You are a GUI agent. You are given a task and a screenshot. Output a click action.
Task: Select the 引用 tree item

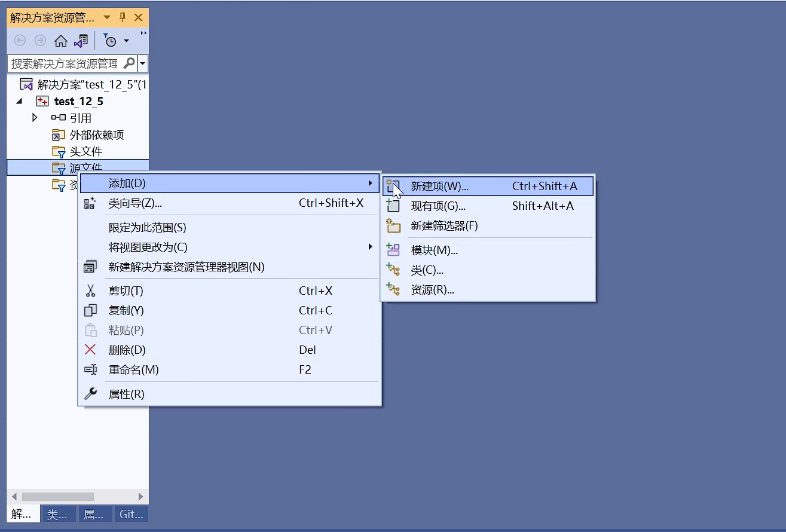click(x=80, y=118)
